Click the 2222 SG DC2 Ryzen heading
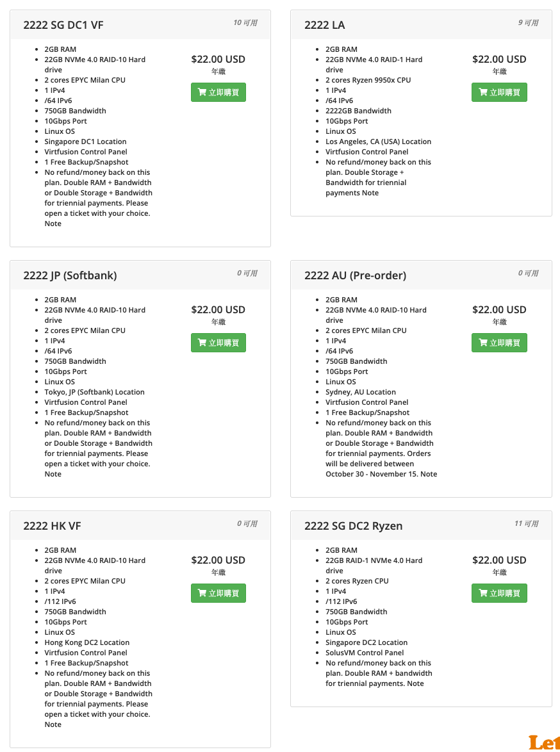Image resolution: width=560 pixels, height=752 pixels. (353, 526)
